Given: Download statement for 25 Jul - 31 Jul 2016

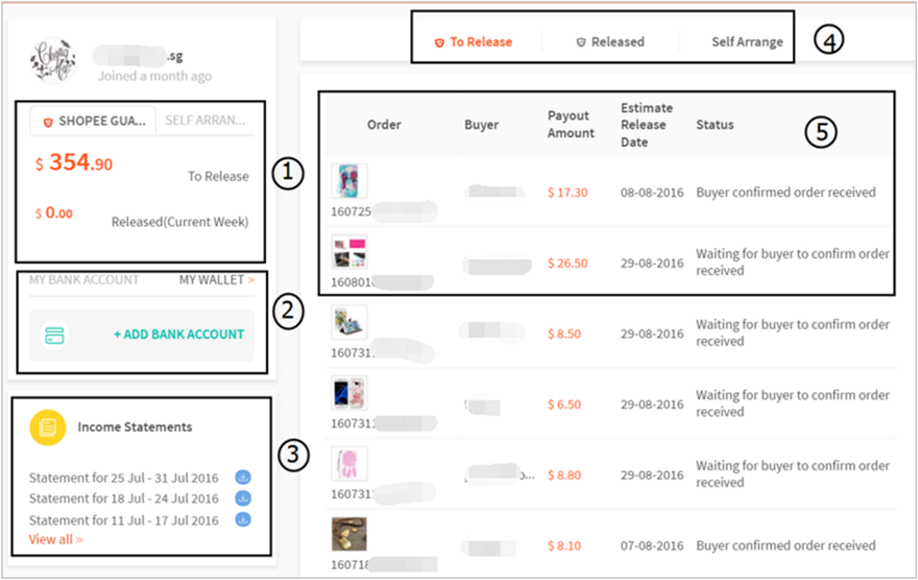Looking at the screenshot, I should pos(243,477).
